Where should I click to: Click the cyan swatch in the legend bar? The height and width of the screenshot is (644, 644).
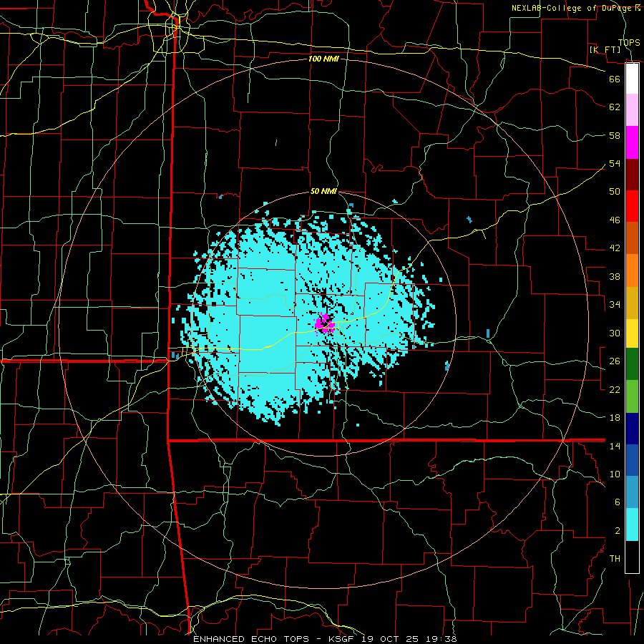632,525
